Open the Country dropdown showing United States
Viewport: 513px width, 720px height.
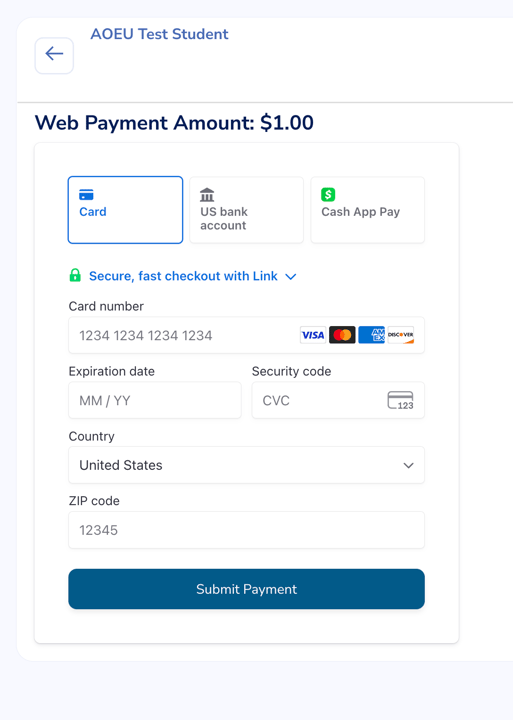pyautogui.click(x=247, y=465)
